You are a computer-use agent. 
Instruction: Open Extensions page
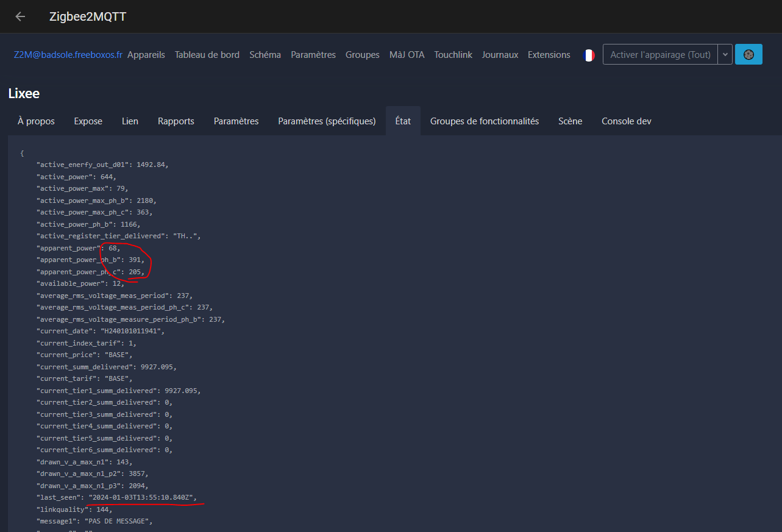pos(549,54)
